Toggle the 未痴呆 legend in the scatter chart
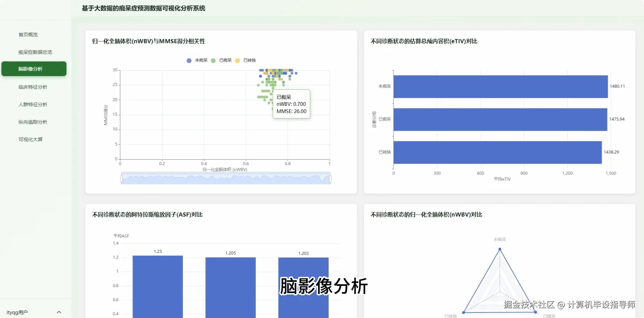 click(189, 60)
